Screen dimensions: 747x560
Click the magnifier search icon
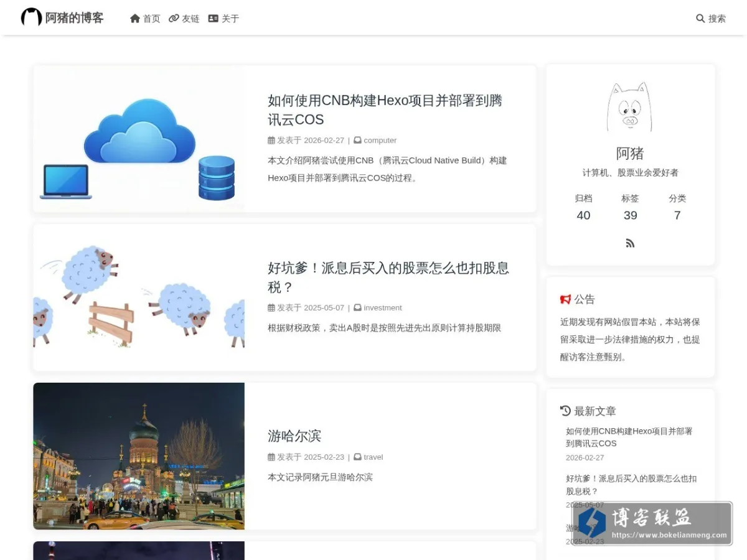tap(700, 19)
